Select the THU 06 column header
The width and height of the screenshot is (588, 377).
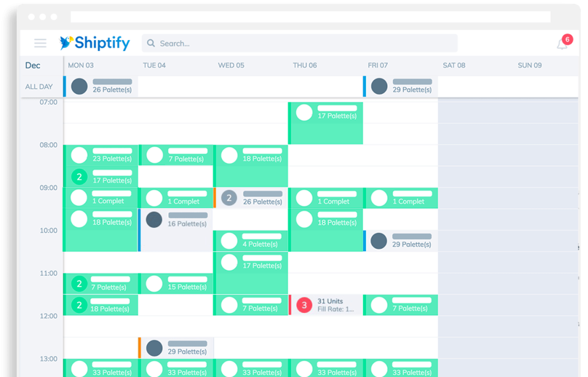pyautogui.click(x=305, y=65)
